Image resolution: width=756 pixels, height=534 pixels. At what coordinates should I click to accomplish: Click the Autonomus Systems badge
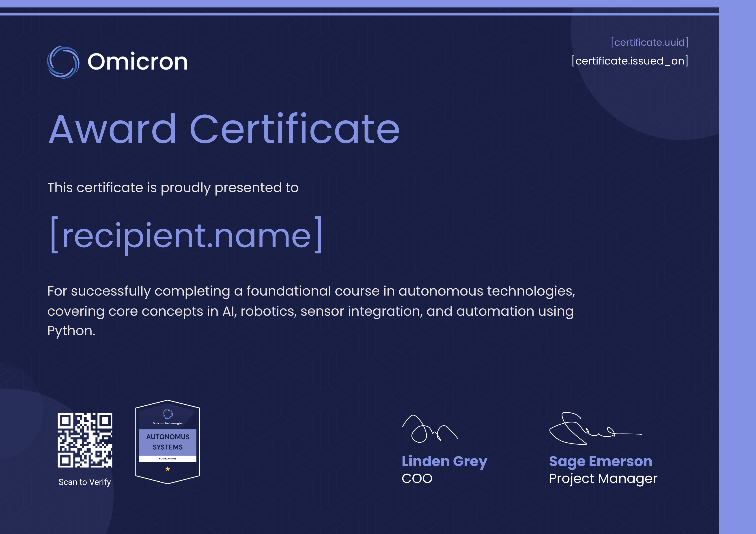tap(168, 442)
